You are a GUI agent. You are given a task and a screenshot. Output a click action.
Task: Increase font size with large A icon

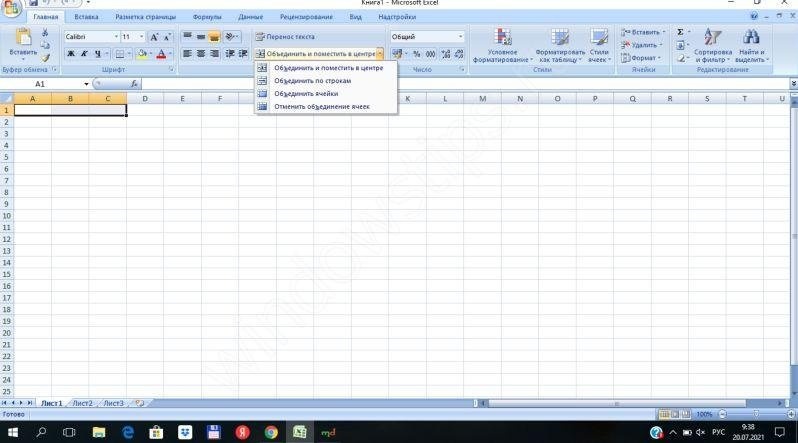pos(154,37)
